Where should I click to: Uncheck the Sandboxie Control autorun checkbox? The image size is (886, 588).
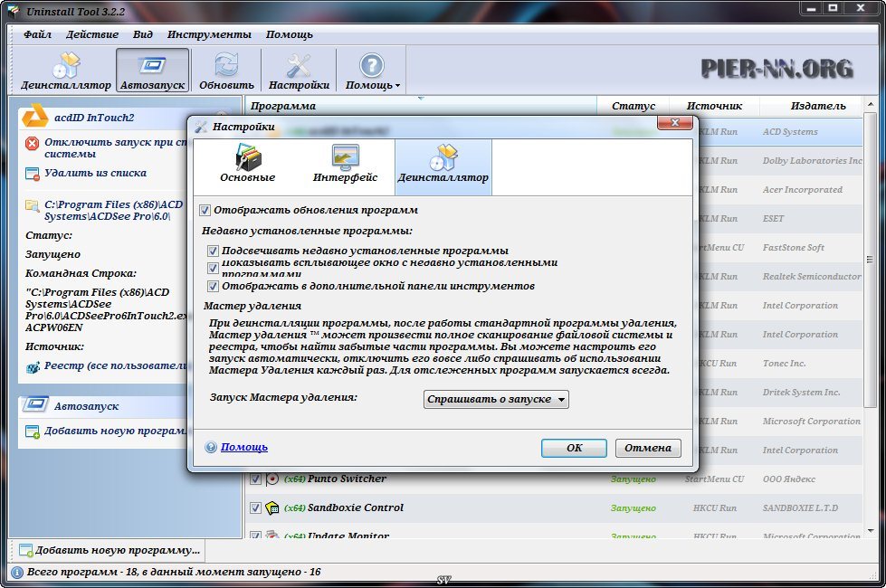click(255, 507)
